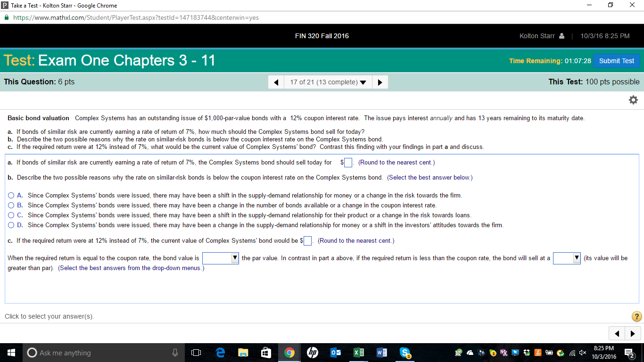
Task: Click 'Click to select your answer(s).' text
Action: point(50,316)
